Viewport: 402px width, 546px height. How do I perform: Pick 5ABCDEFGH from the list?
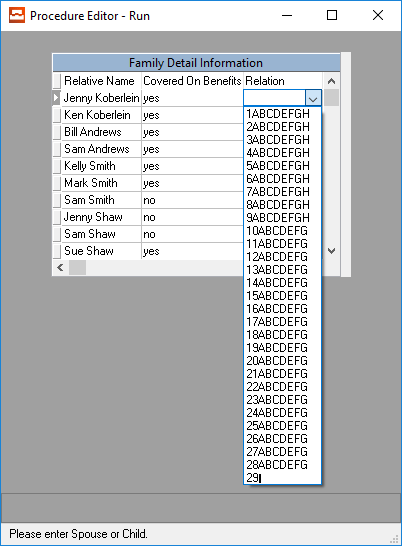(282, 166)
